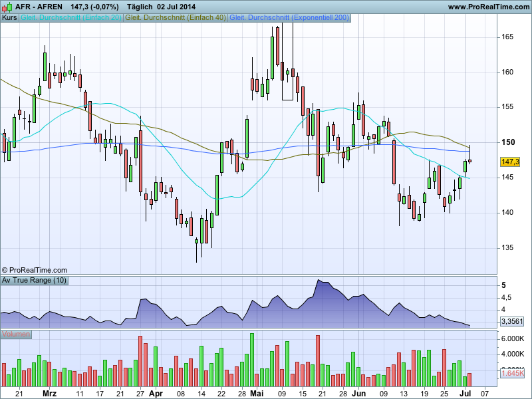Click the 135 price axis label
Screen dimensions: 532x399
tap(507, 247)
